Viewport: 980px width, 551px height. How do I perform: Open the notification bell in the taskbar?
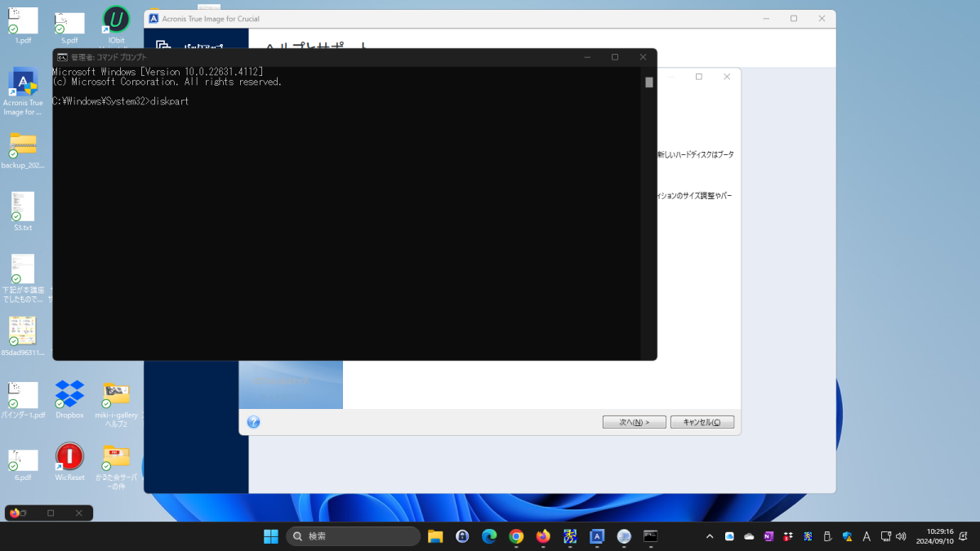[x=964, y=536]
